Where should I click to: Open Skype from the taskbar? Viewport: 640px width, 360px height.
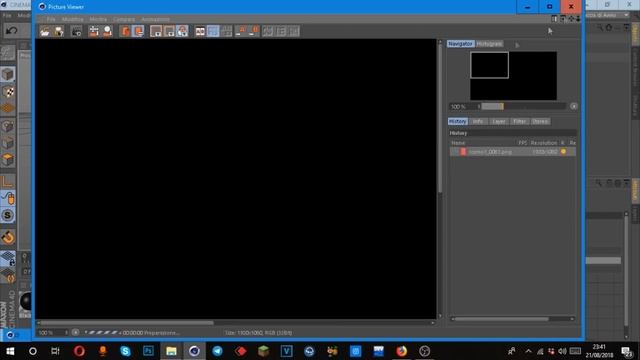(x=125, y=351)
